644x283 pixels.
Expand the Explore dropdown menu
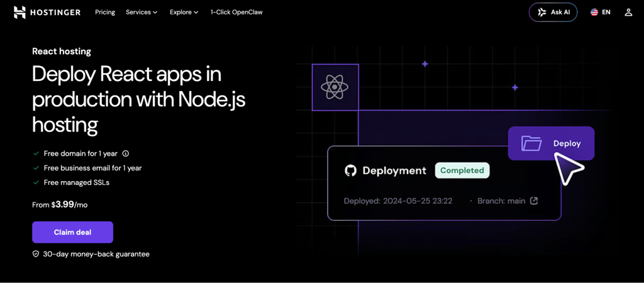184,13
